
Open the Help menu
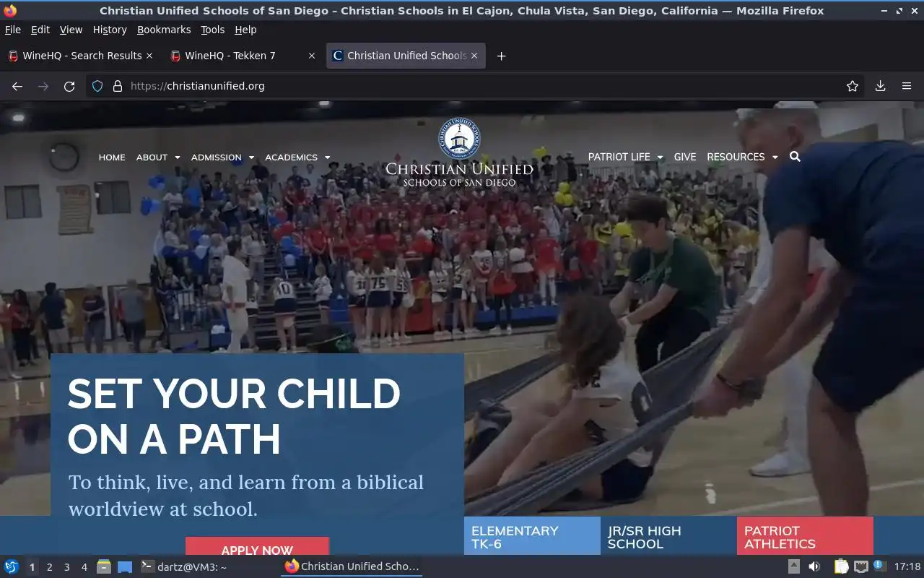245,30
